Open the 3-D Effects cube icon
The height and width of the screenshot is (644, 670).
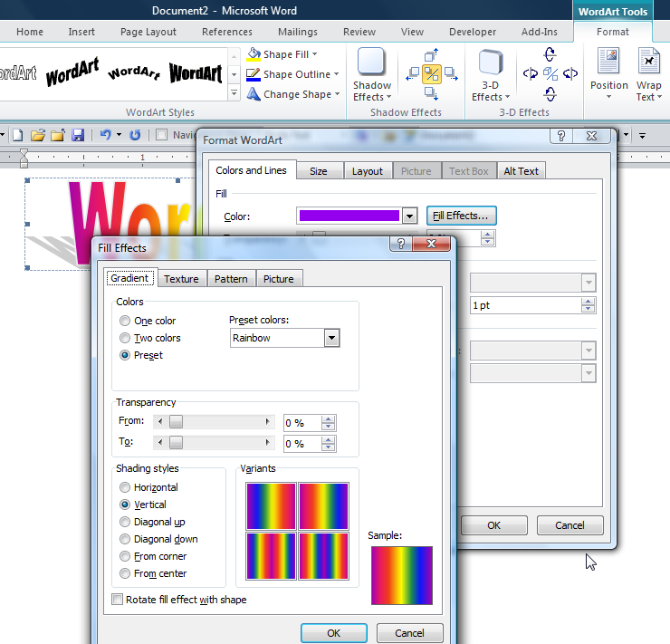[x=490, y=62]
